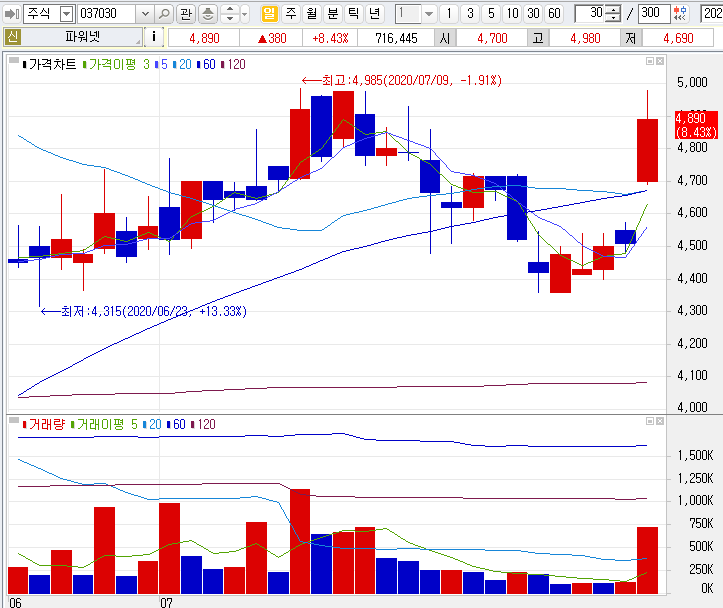Click the 가격차트 legend label

(x=49, y=65)
